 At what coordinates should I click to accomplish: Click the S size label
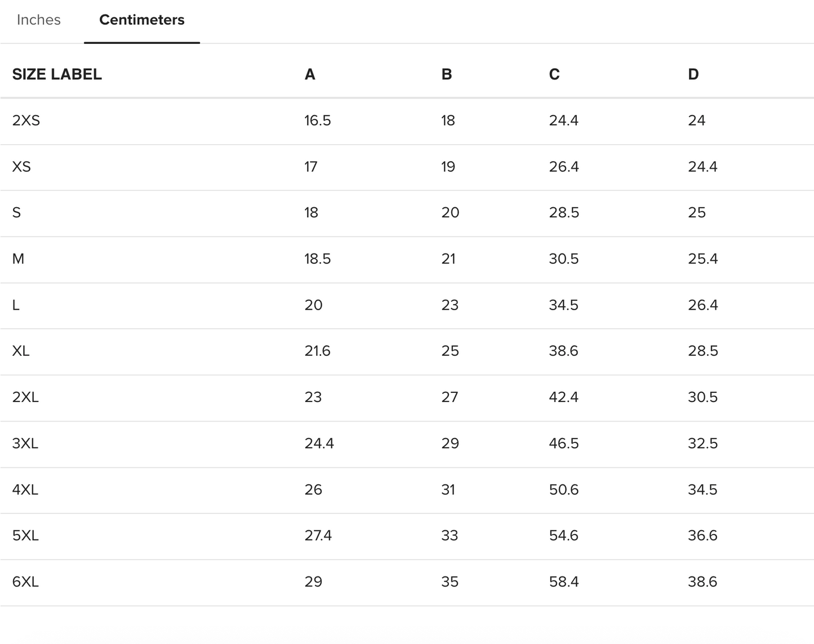click(x=16, y=213)
